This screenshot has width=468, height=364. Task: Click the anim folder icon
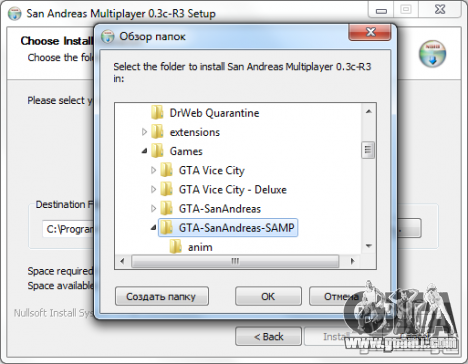(176, 247)
